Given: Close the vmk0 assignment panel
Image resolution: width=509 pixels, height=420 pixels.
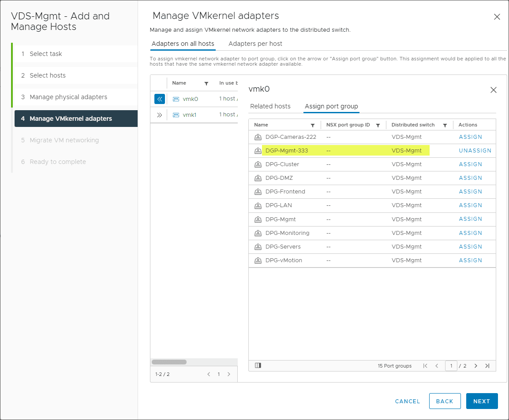Looking at the screenshot, I should click(x=493, y=89).
